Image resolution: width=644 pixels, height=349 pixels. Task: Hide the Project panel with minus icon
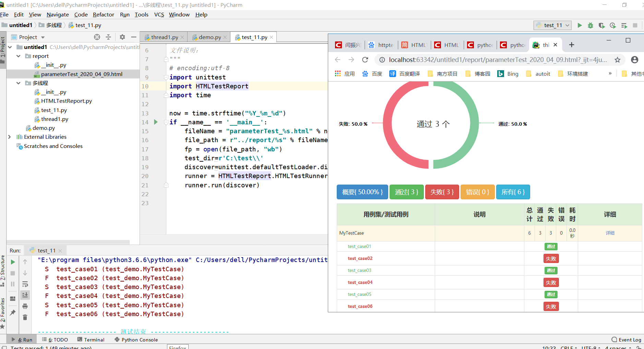click(134, 37)
